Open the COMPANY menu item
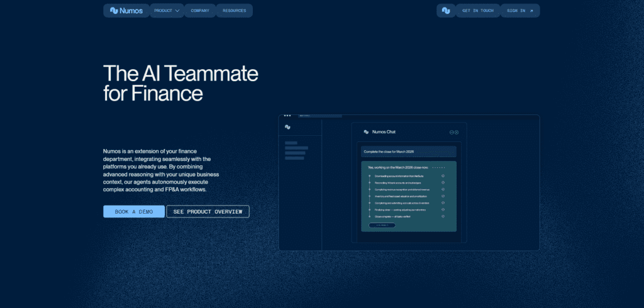 [200, 11]
